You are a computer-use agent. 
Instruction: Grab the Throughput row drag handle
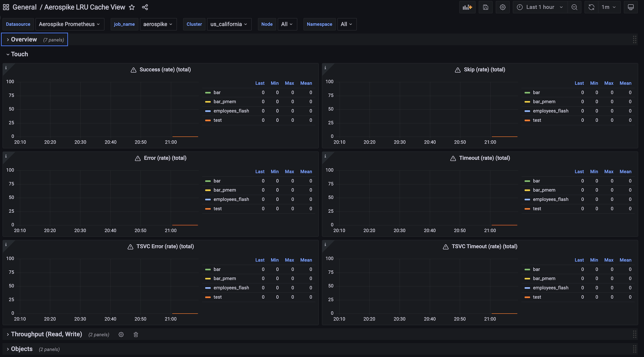pos(635,334)
